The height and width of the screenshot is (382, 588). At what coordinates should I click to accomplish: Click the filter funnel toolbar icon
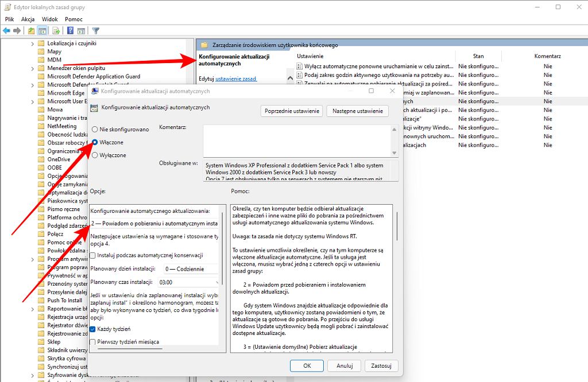click(96, 31)
